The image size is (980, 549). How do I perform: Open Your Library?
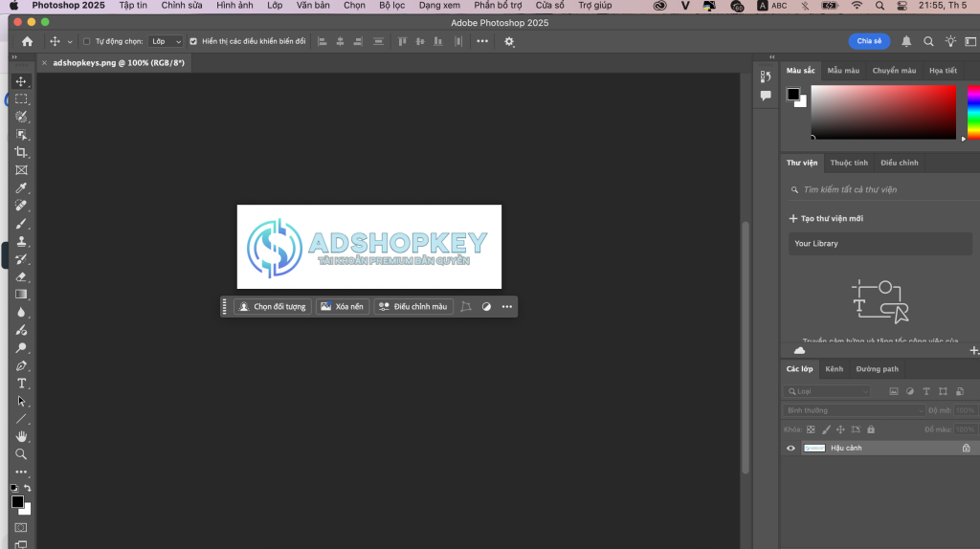(880, 244)
